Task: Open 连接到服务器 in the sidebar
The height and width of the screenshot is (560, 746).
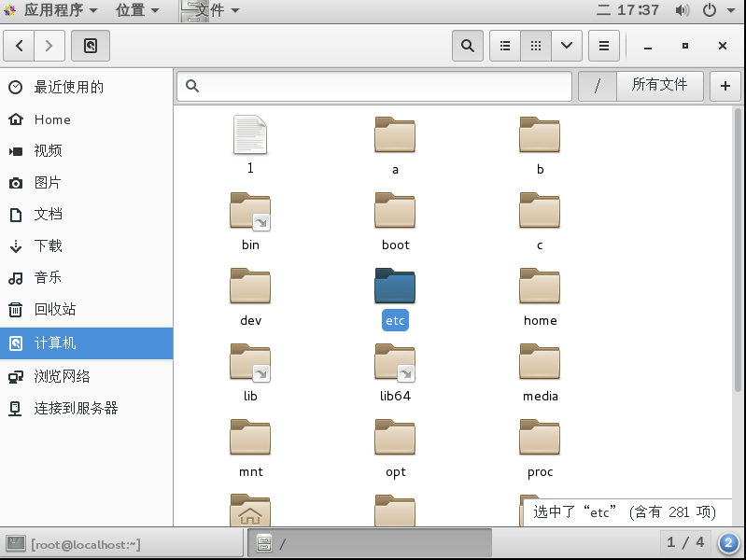Action: point(86,408)
